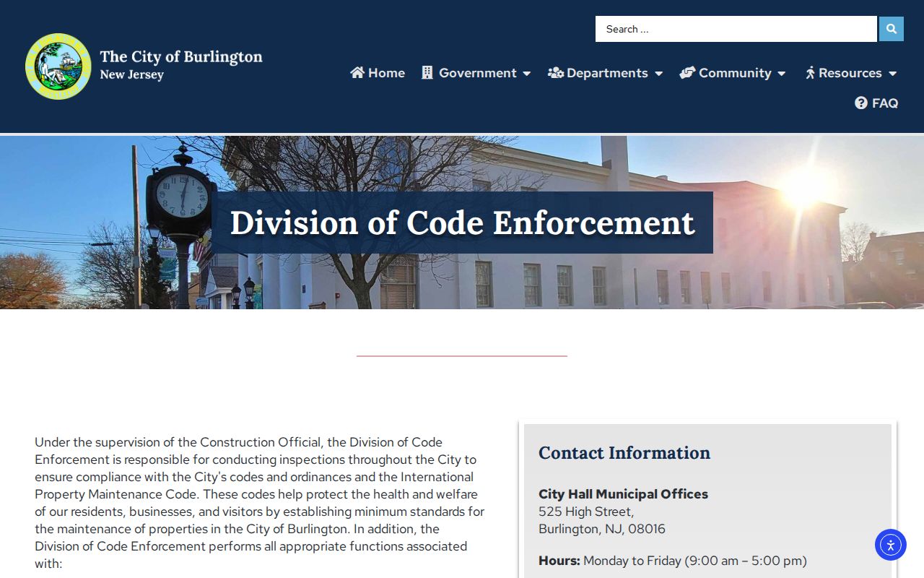
Task: Open the Resources menu
Action: [850, 73]
